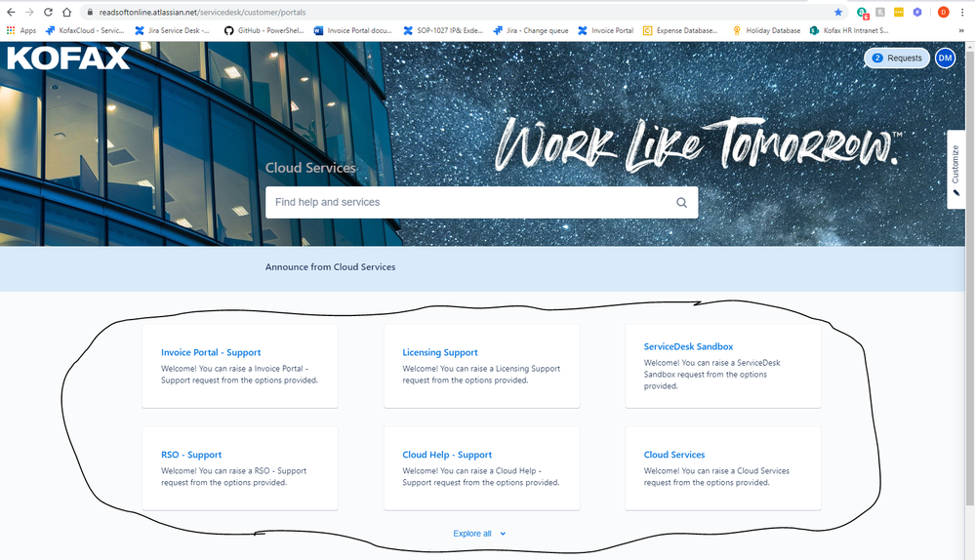Click the KOFAX logo
Viewport: 975px width, 560px height.
67,58
